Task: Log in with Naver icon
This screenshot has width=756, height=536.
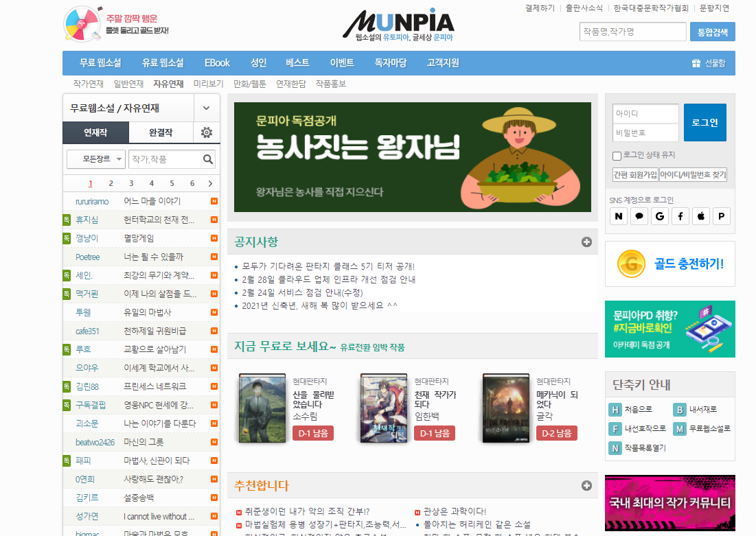Action: click(619, 216)
